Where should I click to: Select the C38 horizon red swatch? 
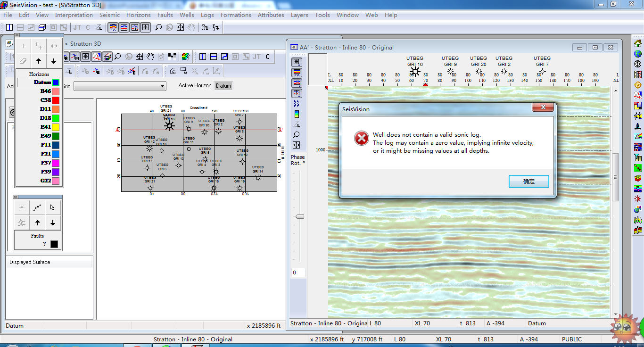(56, 100)
